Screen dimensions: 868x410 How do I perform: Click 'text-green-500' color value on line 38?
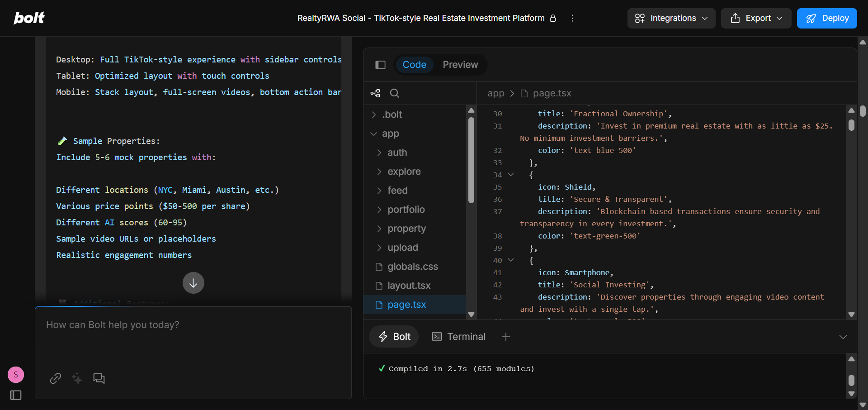coord(605,236)
